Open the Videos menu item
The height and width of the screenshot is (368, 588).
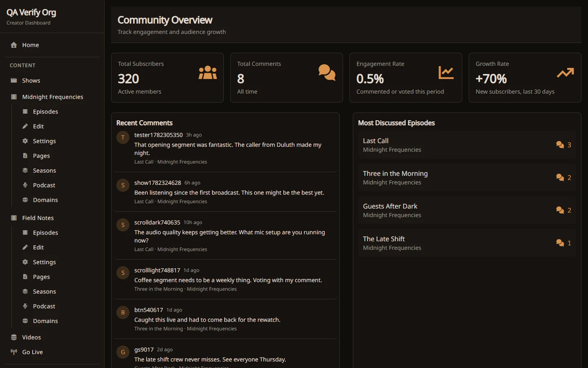52,337
